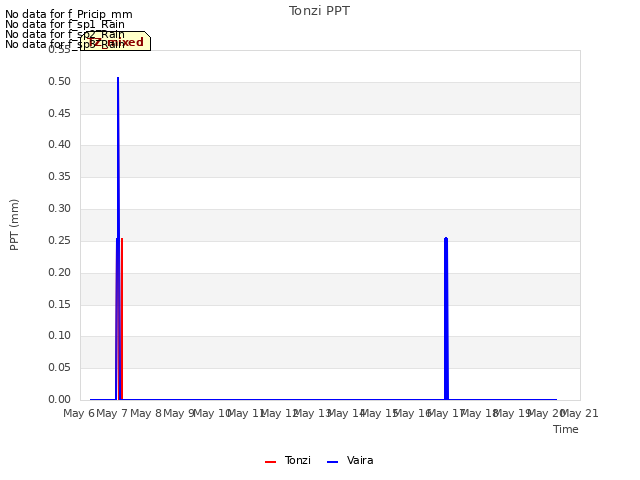Screen dimensions: 640x480
Task: Click the blue Vaira spike near May 17
Action: coord(446,318)
